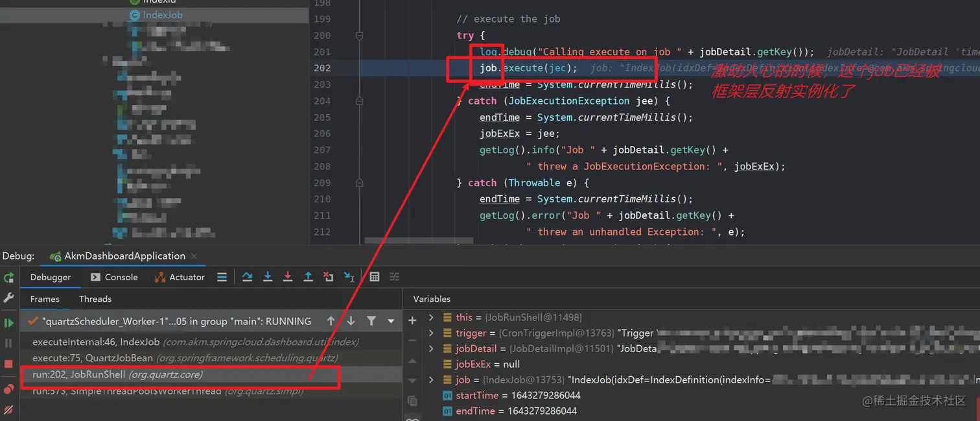
Task: Resume program with green play icon
Action: click(9, 322)
